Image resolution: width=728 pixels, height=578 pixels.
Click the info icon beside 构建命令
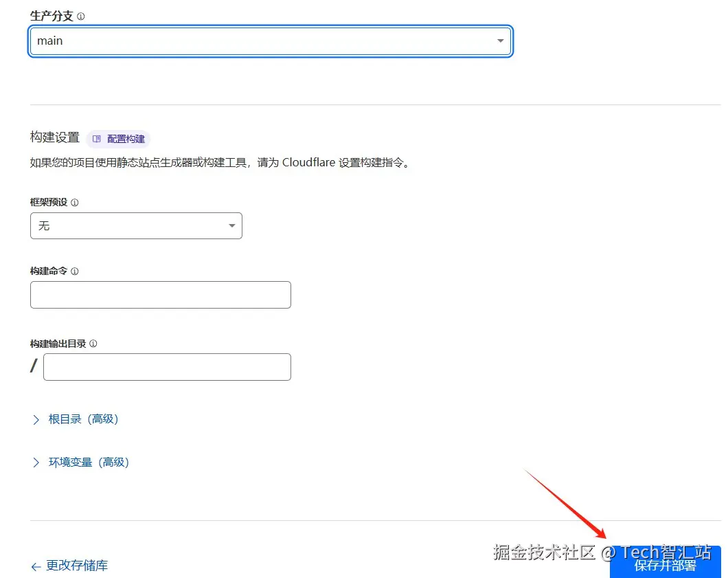click(76, 271)
